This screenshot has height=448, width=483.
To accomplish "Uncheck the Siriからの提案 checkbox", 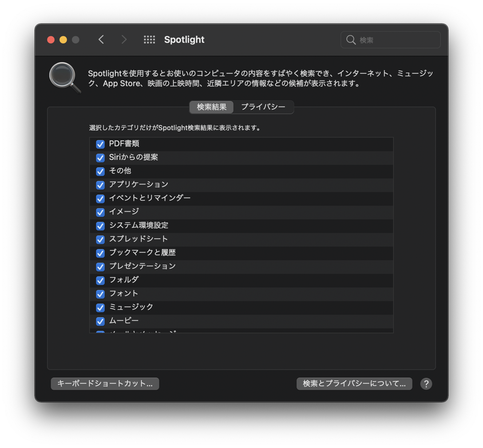I will (x=100, y=158).
